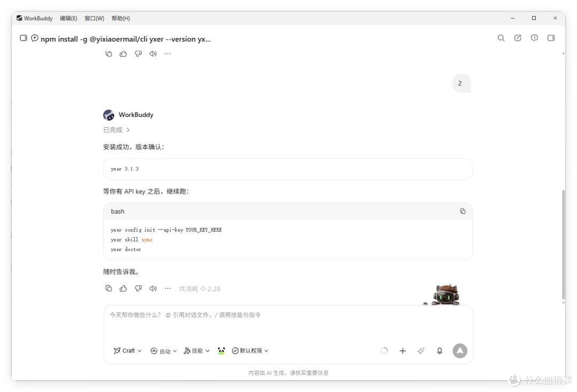Image resolution: width=577 pixels, height=392 pixels.
Task: Open more options on the upper message
Action: (x=168, y=54)
